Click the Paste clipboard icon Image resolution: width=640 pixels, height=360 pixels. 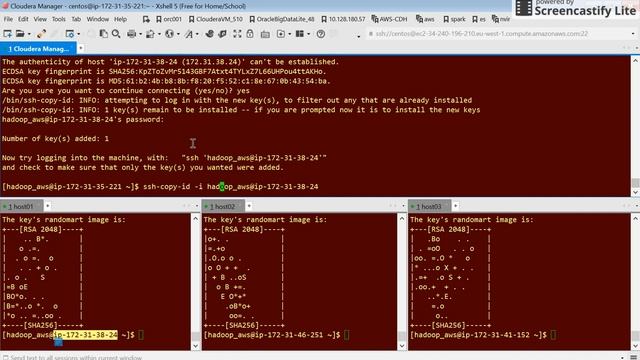(104, 34)
